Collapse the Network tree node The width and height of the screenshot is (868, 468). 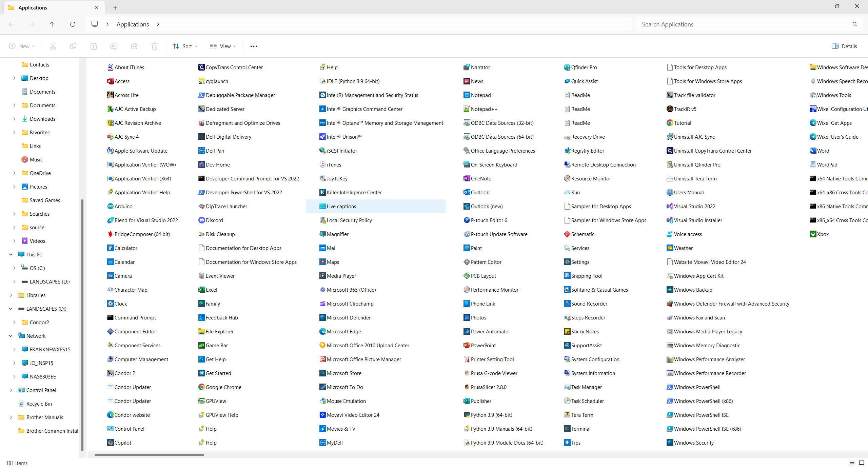click(x=11, y=336)
